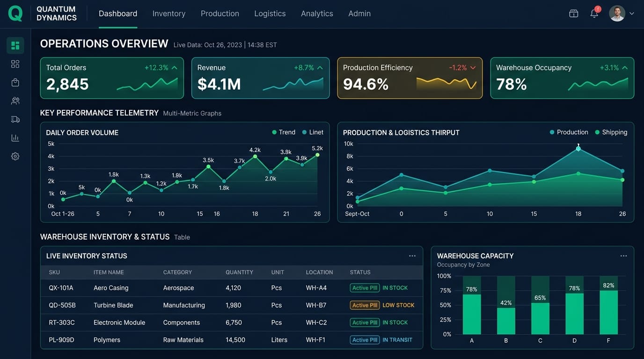Click zone C capacity bar at 65%
The height and width of the screenshot is (359, 644).
point(540,318)
